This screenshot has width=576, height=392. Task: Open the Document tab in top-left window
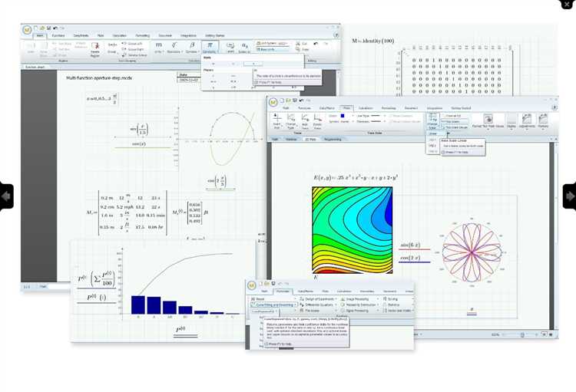point(165,35)
